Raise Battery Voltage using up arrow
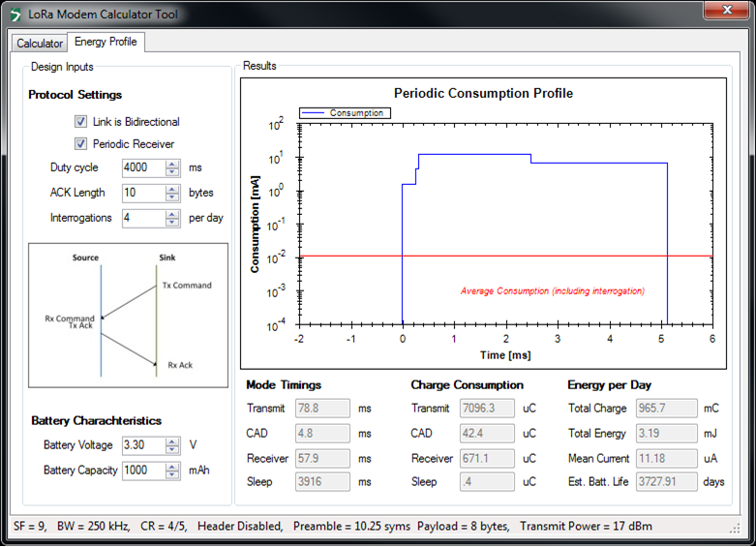Viewport: 756px width, 547px height. pos(173,442)
